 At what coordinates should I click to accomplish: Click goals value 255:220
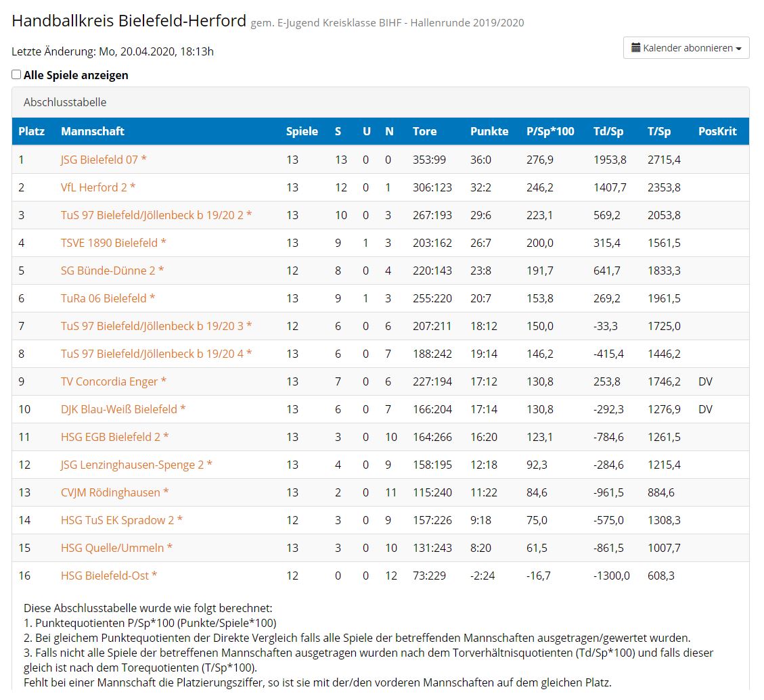tap(432, 299)
